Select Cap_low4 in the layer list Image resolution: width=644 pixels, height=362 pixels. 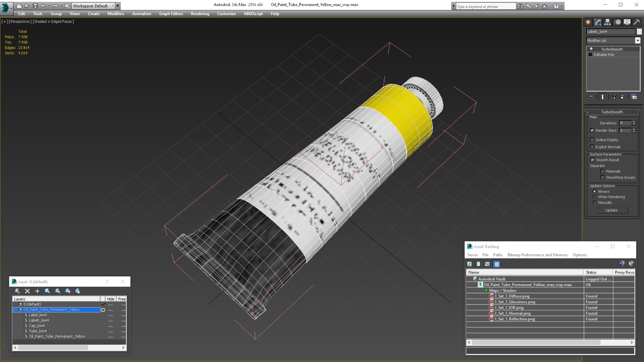[37, 326]
